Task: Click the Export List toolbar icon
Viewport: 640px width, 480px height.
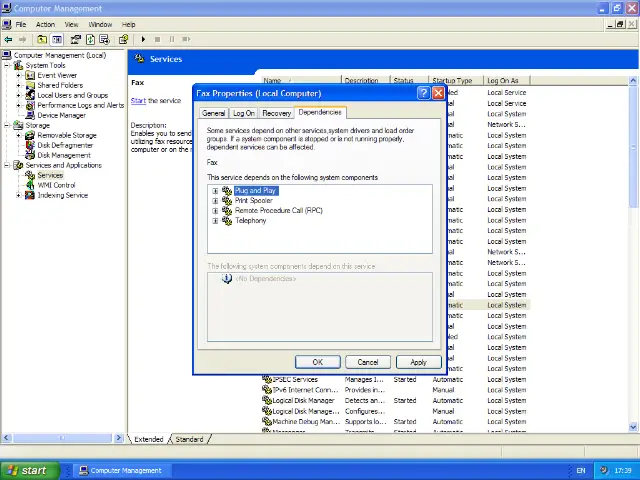Action: click(x=104, y=40)
